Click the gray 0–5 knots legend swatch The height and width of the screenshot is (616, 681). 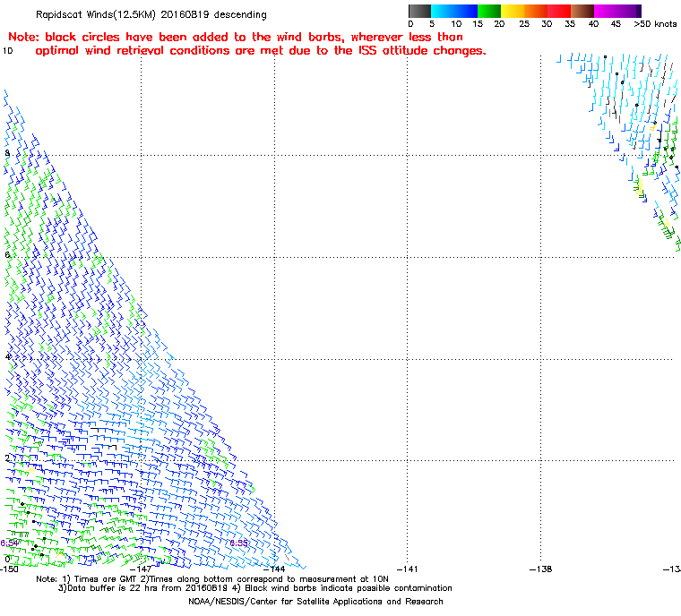[x=419, y=11]
